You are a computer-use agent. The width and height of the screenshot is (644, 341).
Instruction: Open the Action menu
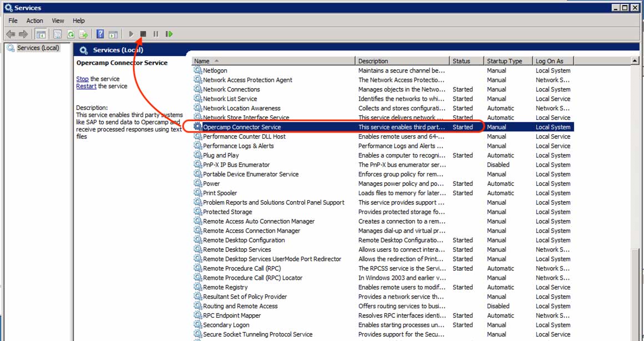pyautogui.click(x=34, y=21)
